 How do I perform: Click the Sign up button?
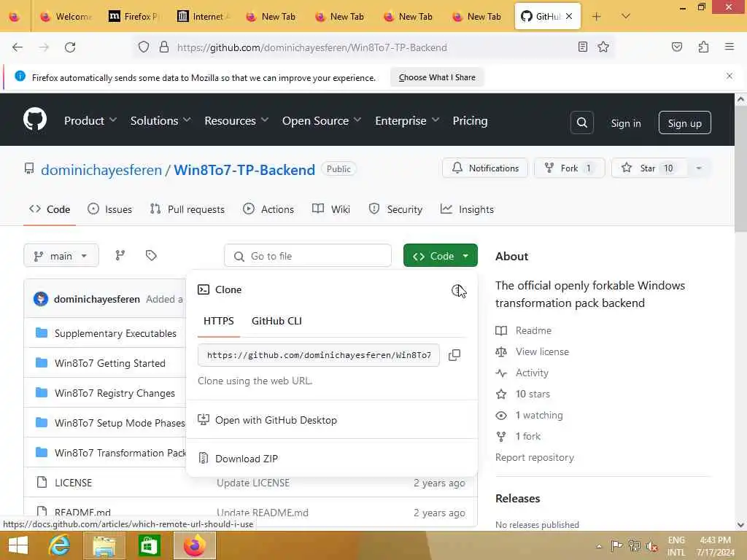click(684, 122)
